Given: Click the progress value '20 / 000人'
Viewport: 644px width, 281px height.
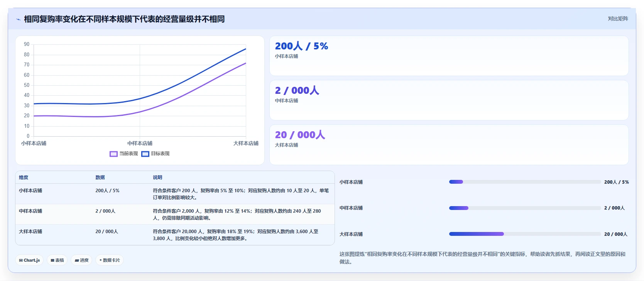Looking at the screenshot, I should pyautogui.click(x=616, y=234).
